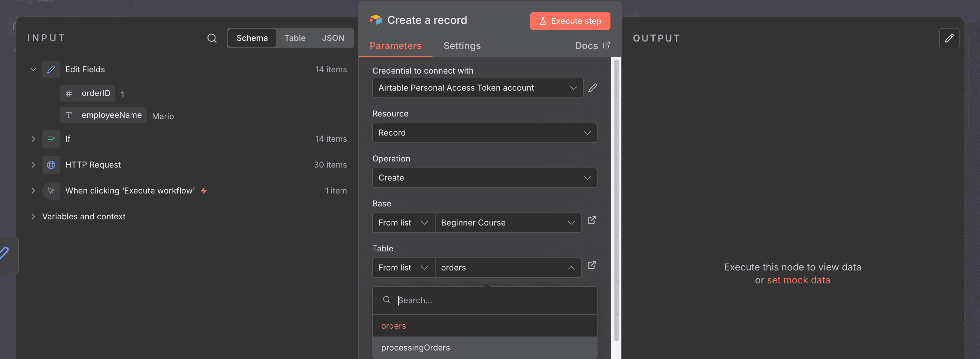Switch to the Settings tab
Screen dimensions: 980x359
tap(462, 46)
